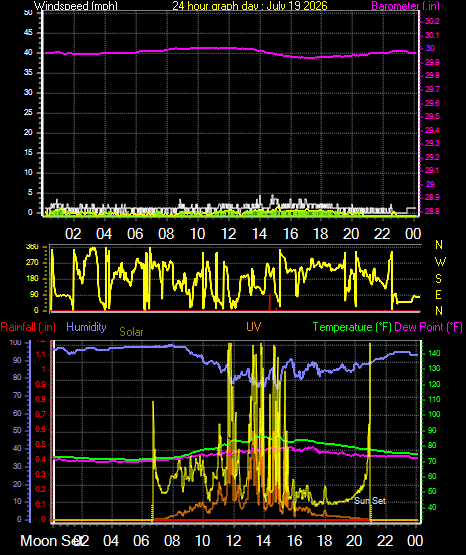The image size is (466, 555).
Task: Click rainfall scale value '0.5'
Action: point(41,444)
